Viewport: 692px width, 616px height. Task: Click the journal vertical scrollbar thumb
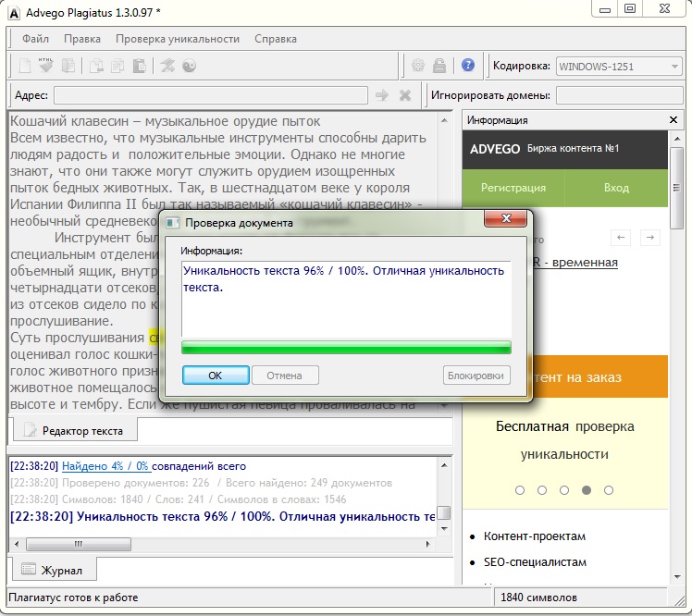[x=444, y=512]
